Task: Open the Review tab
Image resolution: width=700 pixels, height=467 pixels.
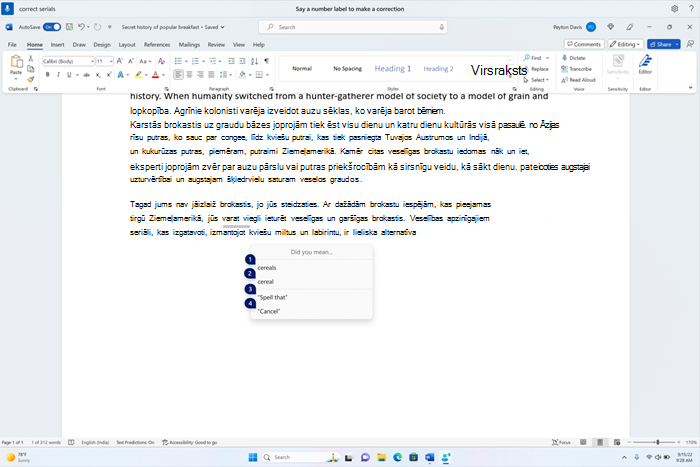Action: pyautogui.click(x=216, y=45)
